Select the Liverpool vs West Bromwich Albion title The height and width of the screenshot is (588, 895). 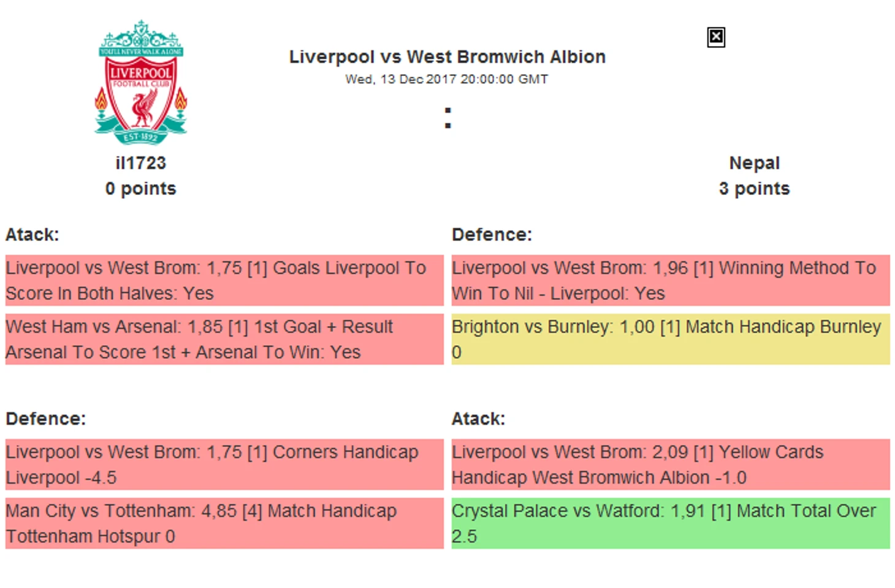447,57
